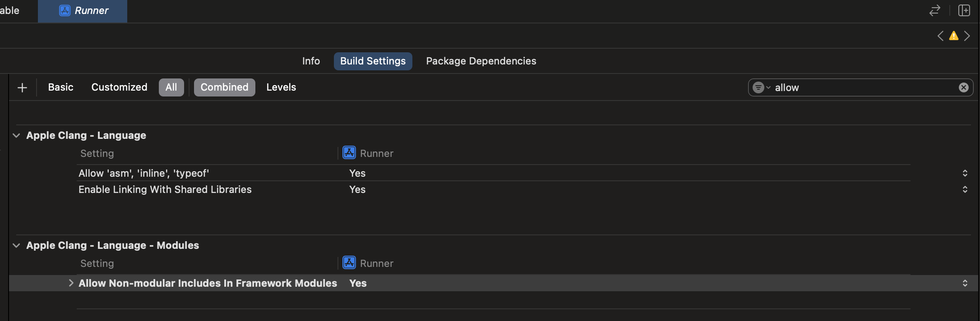Collapse Apple Clang - Language section
Image resolution: width=980 pixels, height=321 pixels.
click(x=16, y=135)
